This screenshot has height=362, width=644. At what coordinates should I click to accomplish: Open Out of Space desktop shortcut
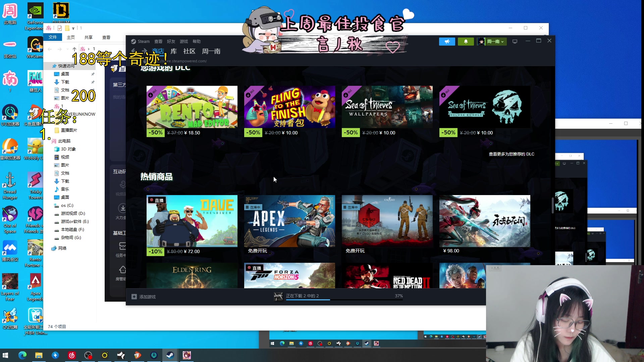point(10,220)
